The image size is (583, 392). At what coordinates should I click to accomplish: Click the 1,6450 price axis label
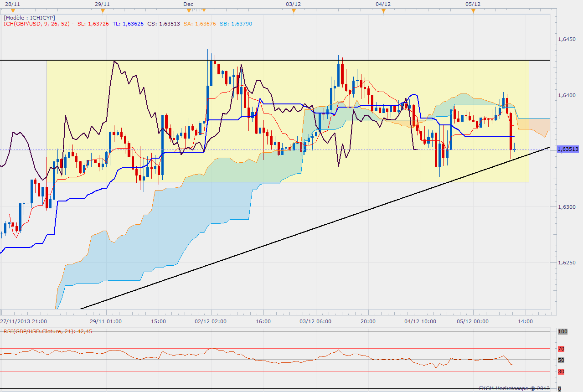[x=567, y=39]
